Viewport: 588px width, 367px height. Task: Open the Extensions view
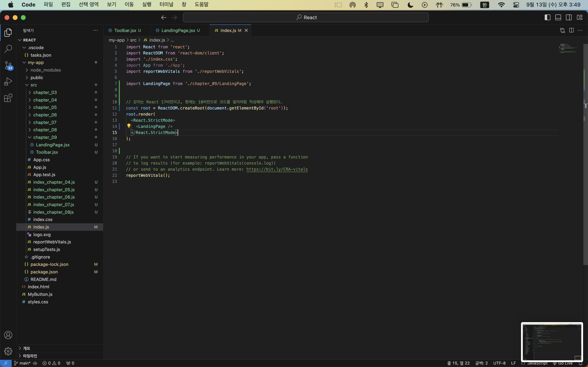click(8, 98)
